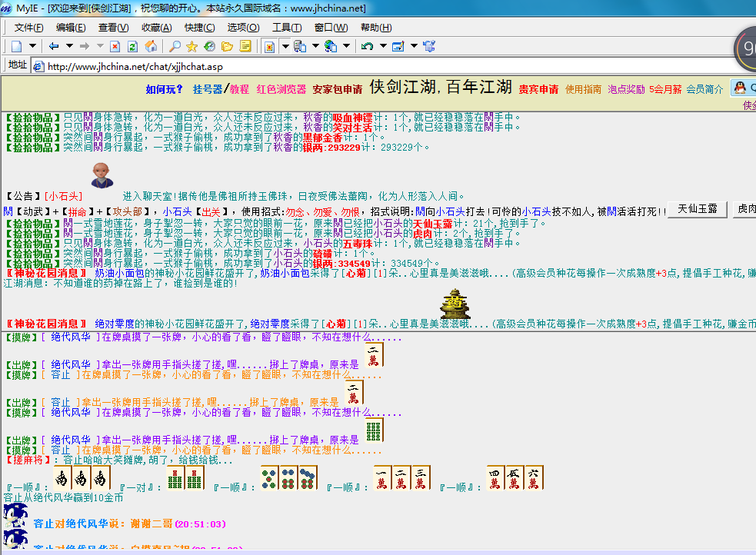This screenshot has width=756, height=555.
Task: Open the 教程 link
Action: tap(239, 89)
